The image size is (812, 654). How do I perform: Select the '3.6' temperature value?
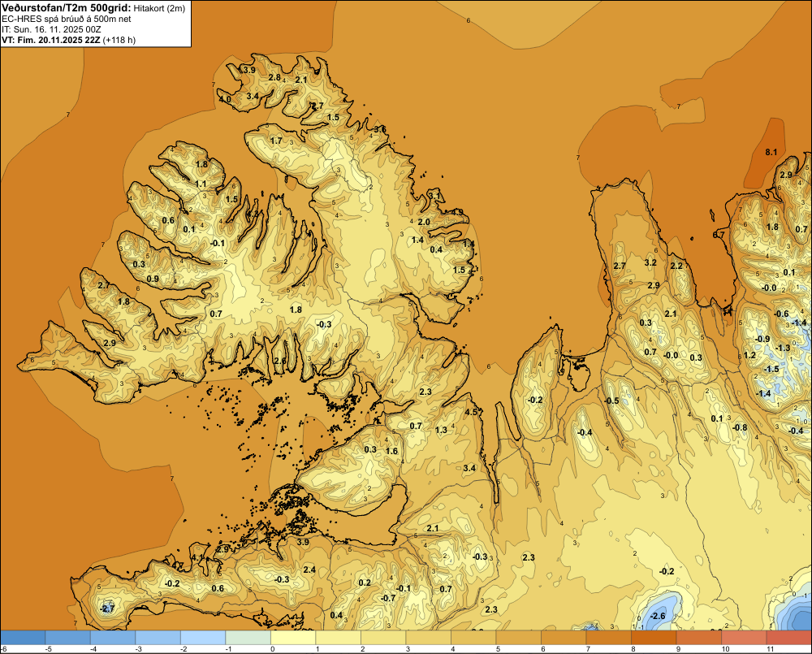click(x=380, y=129)
